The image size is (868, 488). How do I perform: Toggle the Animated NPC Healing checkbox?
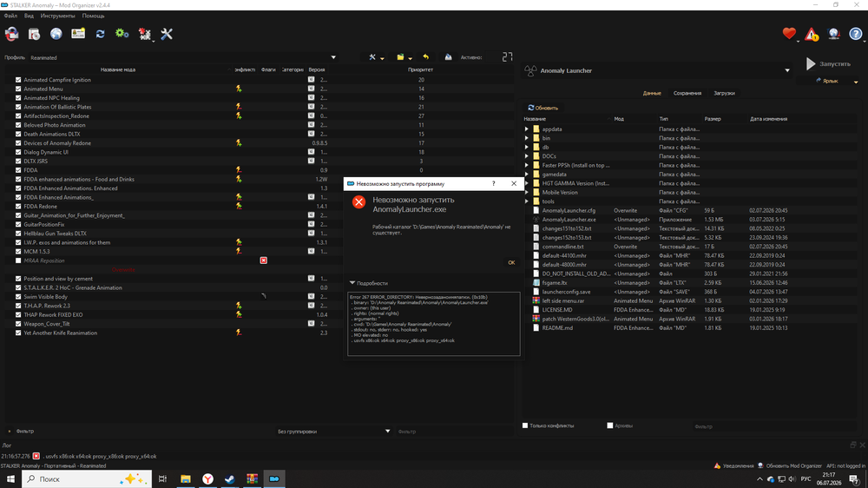[18, 98]
